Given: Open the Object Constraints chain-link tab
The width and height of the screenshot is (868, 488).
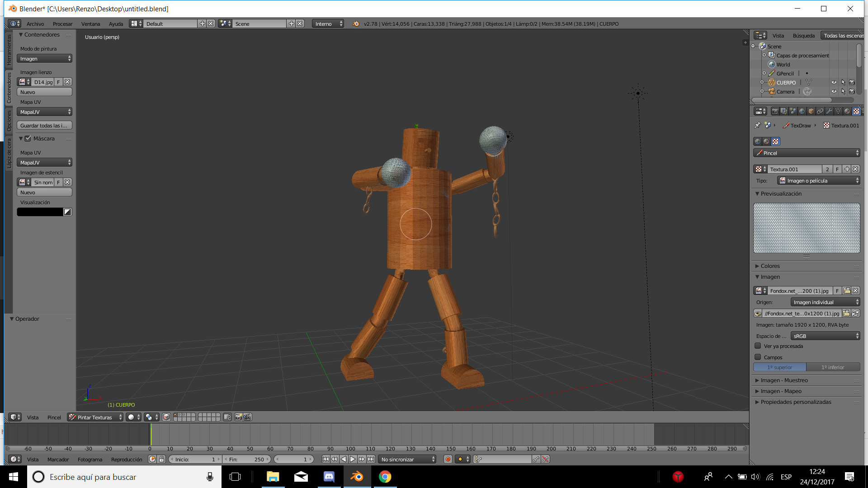Looking at the screenshot, I should pyautogui.click(x=820, y=111).
